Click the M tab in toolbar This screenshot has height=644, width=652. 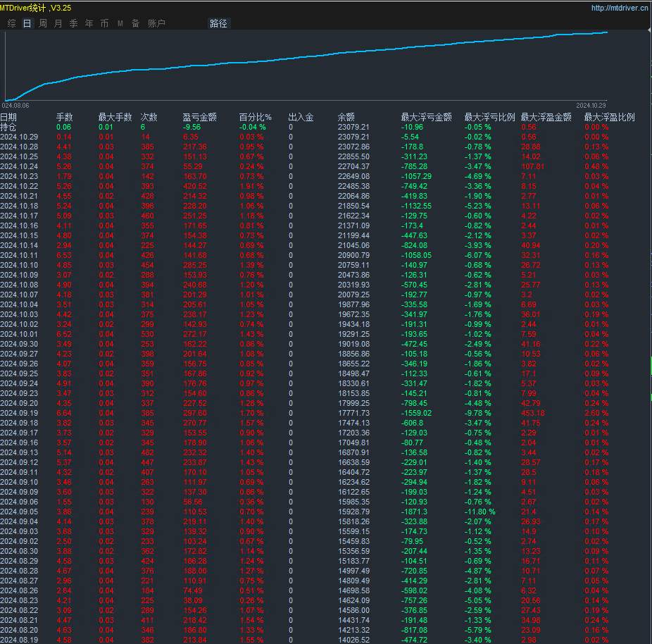(x=120, y=23)
